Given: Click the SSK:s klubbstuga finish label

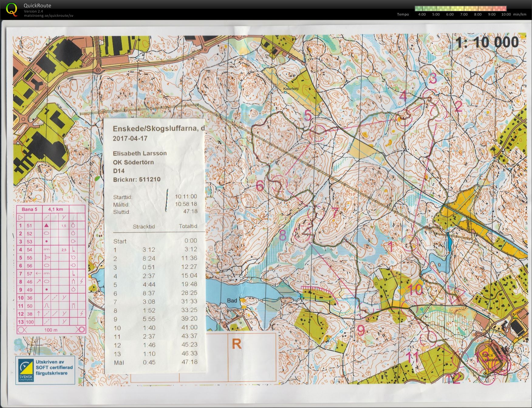Looking at the screenshot, I should (x=492, y=357).
